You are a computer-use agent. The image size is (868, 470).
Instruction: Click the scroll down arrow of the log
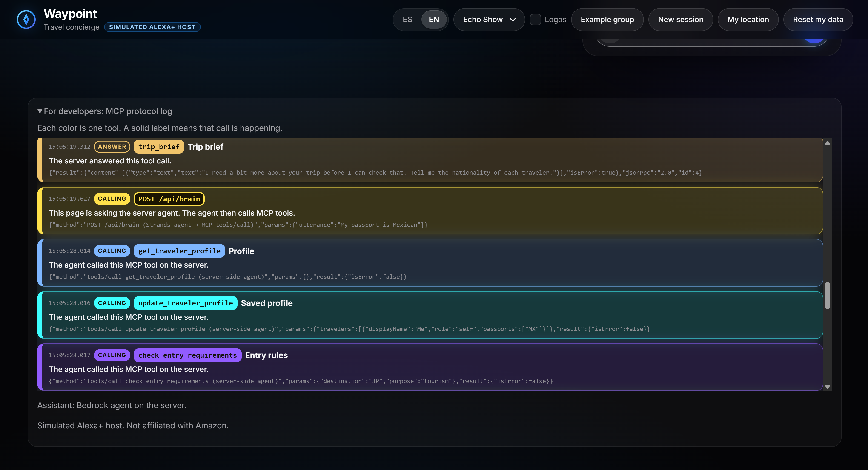pyautogui.click(x=827, y=386)
